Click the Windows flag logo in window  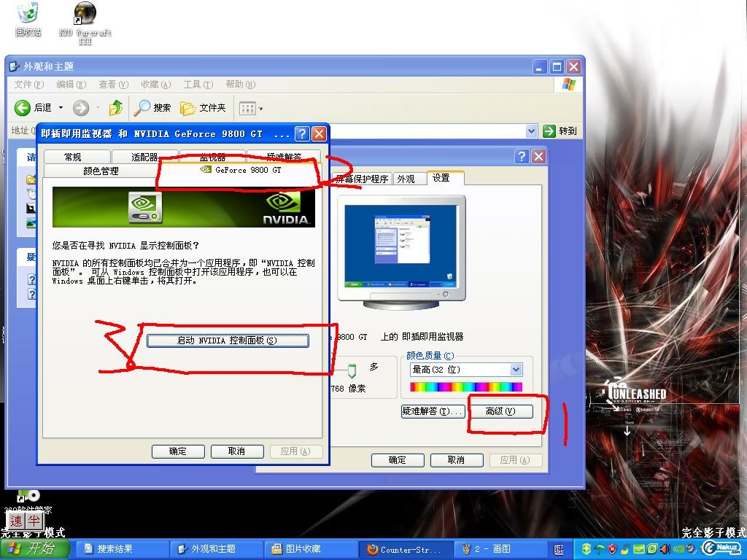point(568,85)
